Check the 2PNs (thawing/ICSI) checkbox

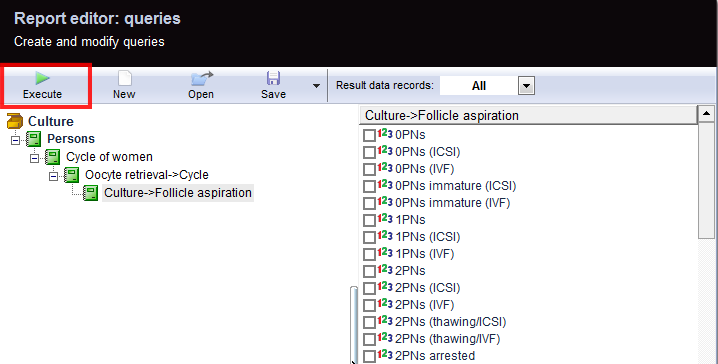(369, 322)
